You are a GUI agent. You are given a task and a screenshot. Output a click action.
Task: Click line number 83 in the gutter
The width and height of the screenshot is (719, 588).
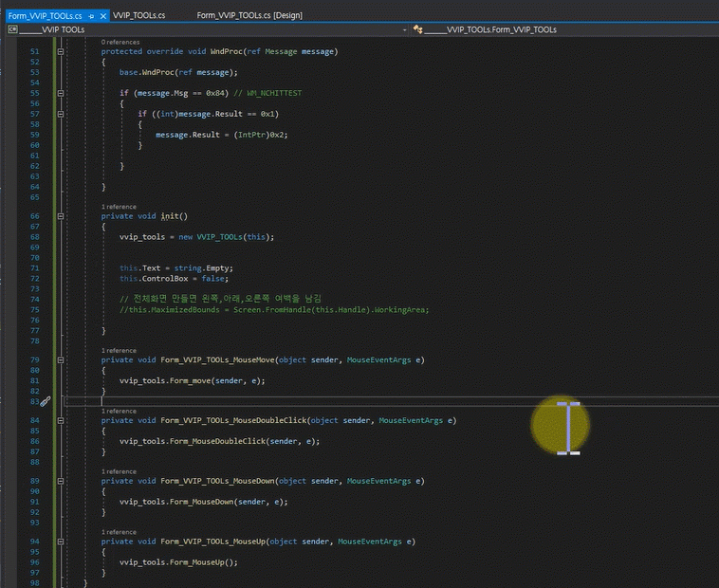(34, 401)
